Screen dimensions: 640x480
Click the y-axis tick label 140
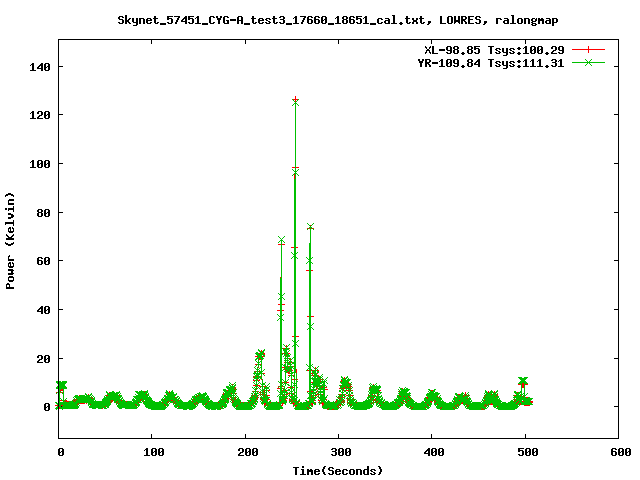pos(40,67)
